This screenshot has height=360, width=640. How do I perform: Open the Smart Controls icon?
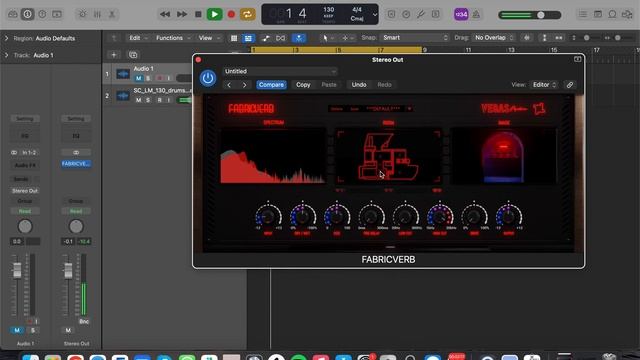point(82,14)
